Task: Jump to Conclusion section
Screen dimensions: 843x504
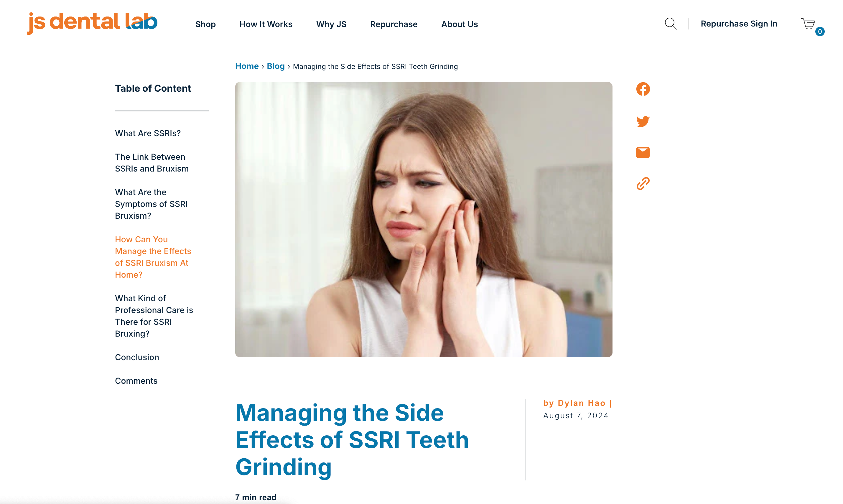Action: pyautogui.click(x=137, y=357)
